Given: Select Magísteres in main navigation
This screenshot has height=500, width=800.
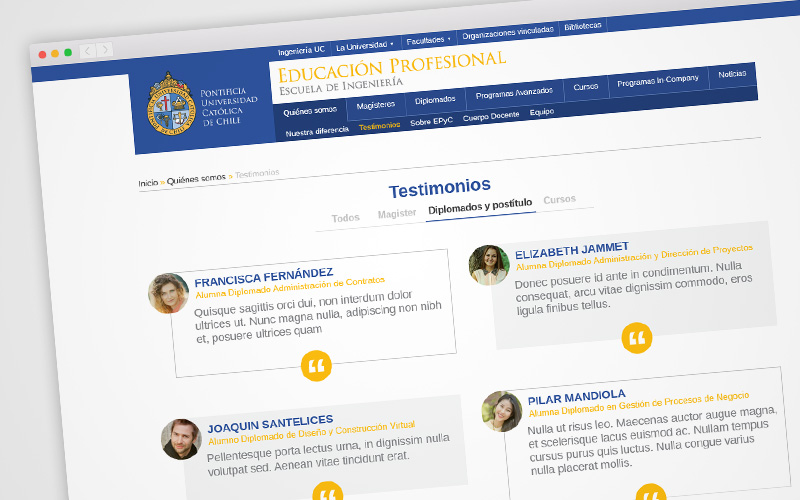Looking at the screenshot, I should point(376,105).
